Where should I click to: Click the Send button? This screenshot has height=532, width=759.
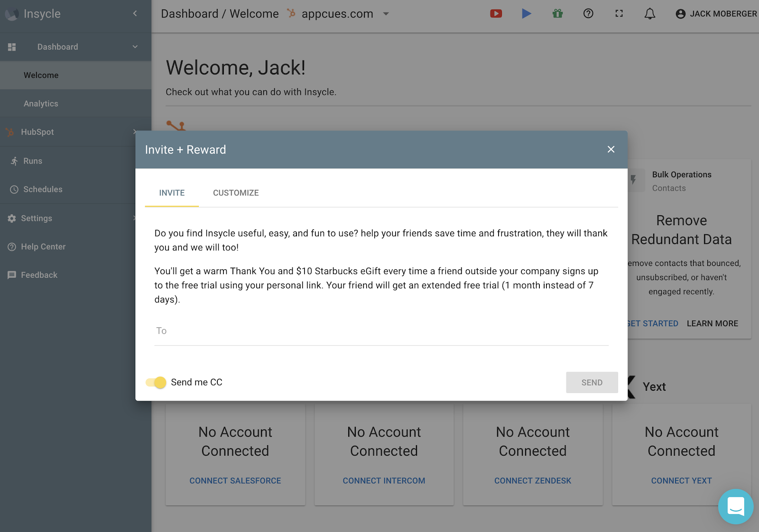592,383
